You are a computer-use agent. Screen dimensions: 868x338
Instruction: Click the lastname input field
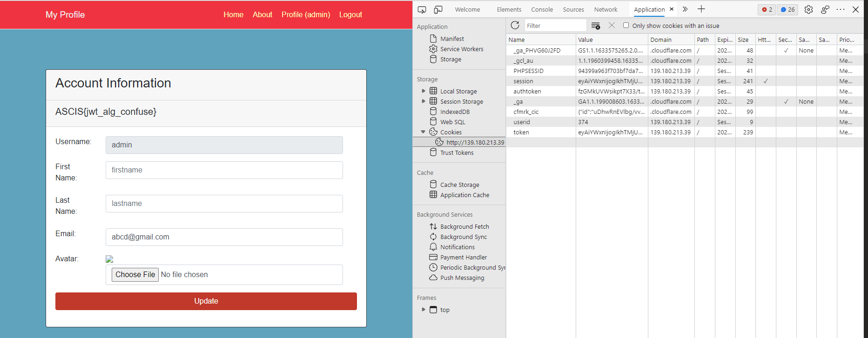pos(224,204)
